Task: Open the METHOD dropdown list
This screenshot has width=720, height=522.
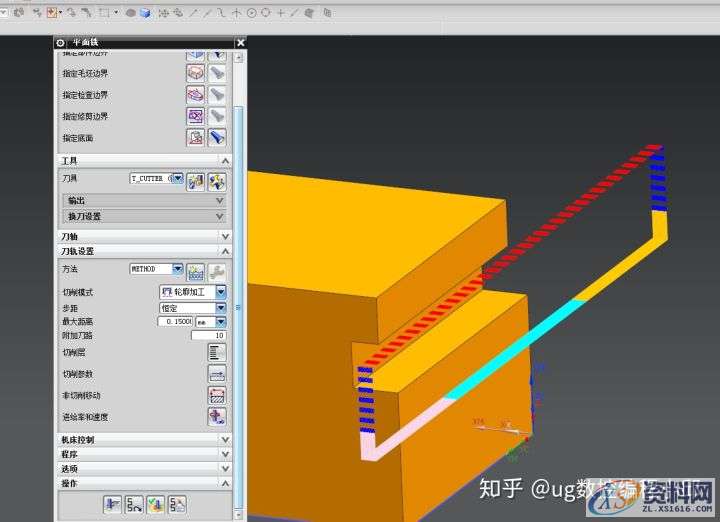Action: [x=177, y=269]
